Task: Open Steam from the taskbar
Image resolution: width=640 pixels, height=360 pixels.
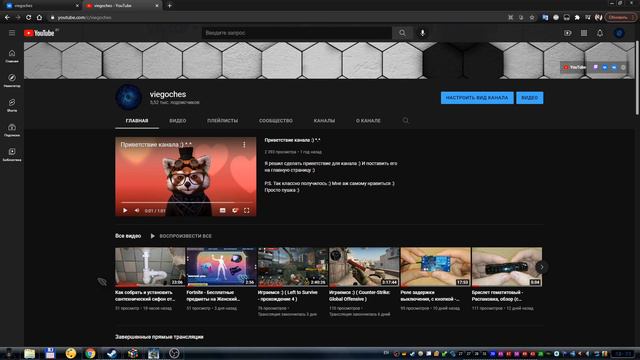Action: pyautogui.click(x=111, y=353)
